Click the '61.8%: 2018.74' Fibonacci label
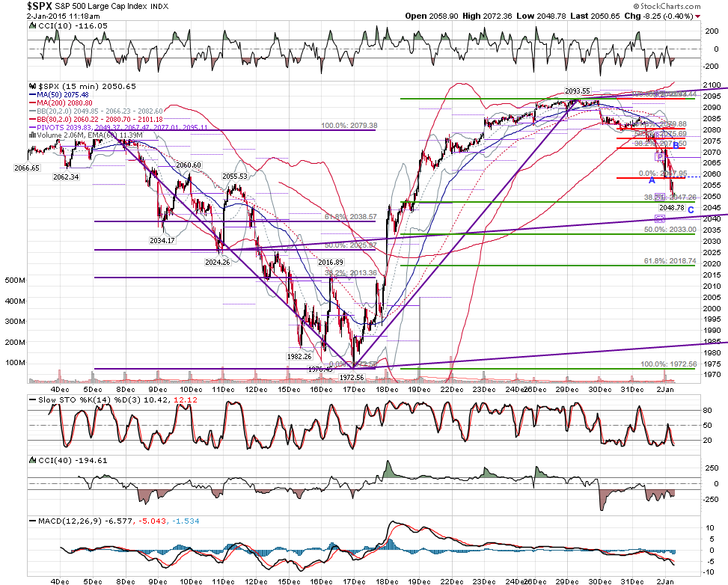 670,261
